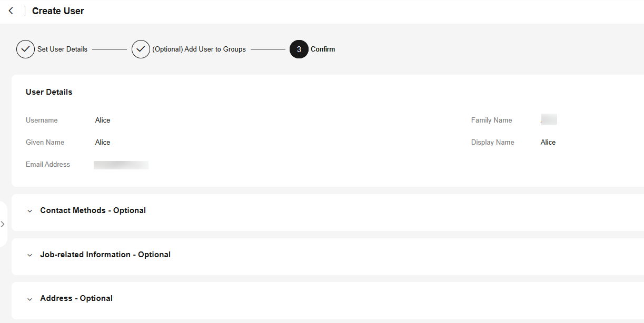The height and width of the screenshot is (323, 644).
Task: Go to Set User Details step label
Action: click(62, 49)
